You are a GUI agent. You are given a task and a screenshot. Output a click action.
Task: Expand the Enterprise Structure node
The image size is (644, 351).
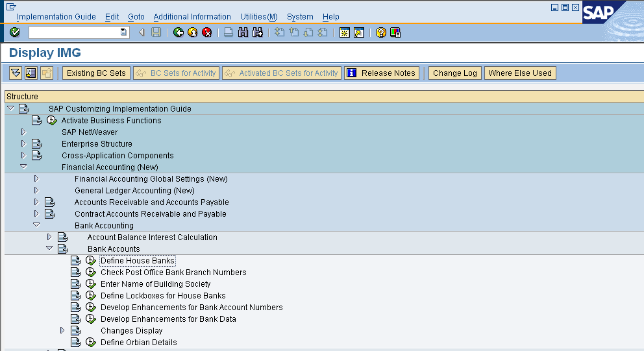(23, 143)
